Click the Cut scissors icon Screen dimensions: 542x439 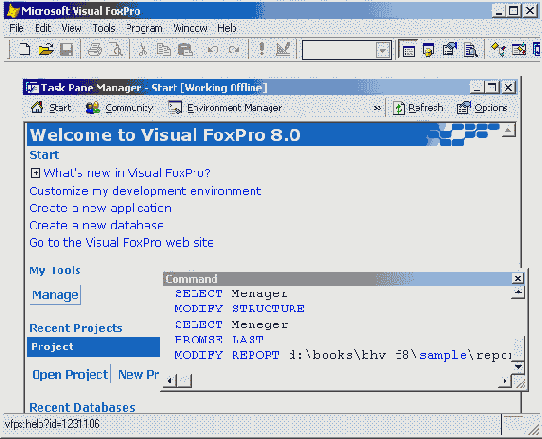142,49
